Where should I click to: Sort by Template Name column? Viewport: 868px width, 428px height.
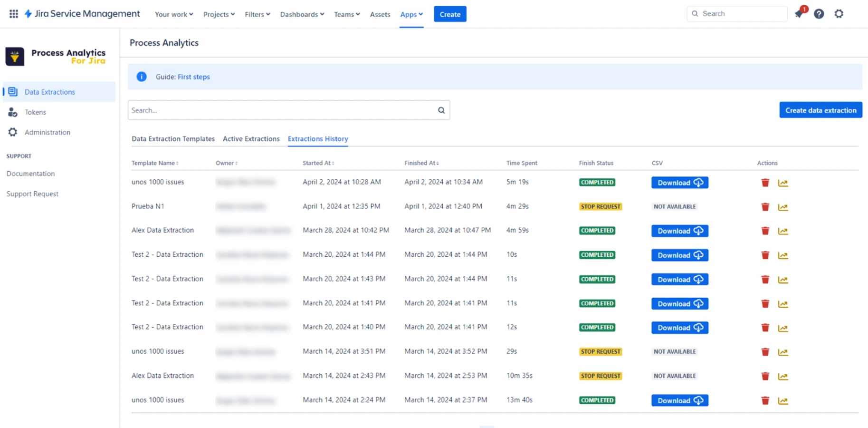(155, 163)
